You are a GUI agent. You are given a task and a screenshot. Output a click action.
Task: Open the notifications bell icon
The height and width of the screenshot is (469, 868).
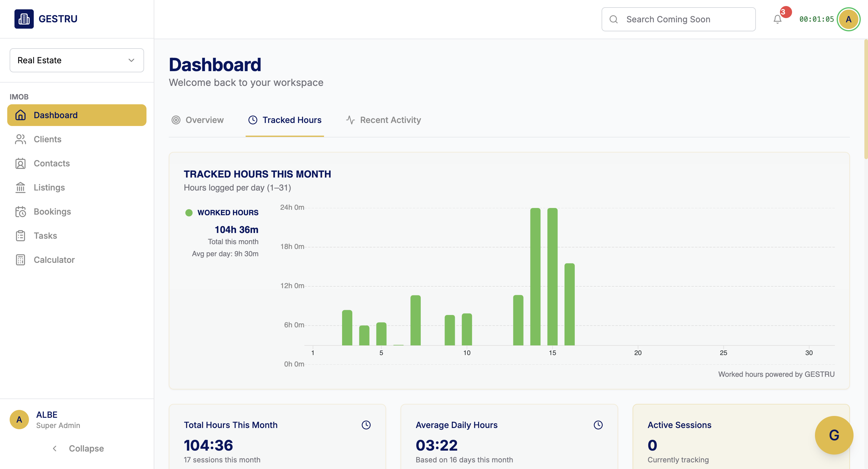[x=777, y=19]
